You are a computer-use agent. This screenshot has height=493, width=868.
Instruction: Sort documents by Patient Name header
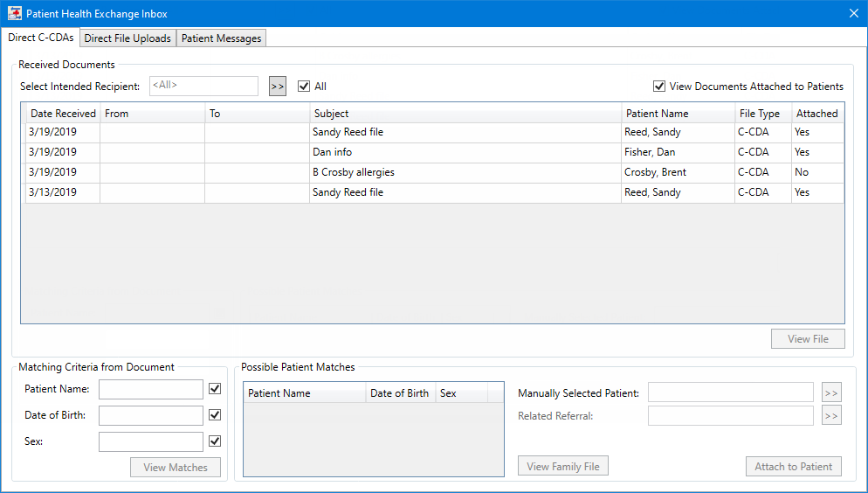tap(679, 113)
